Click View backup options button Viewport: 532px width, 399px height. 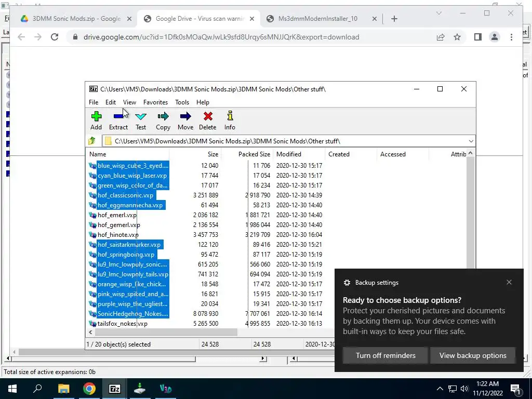(473, 355)
